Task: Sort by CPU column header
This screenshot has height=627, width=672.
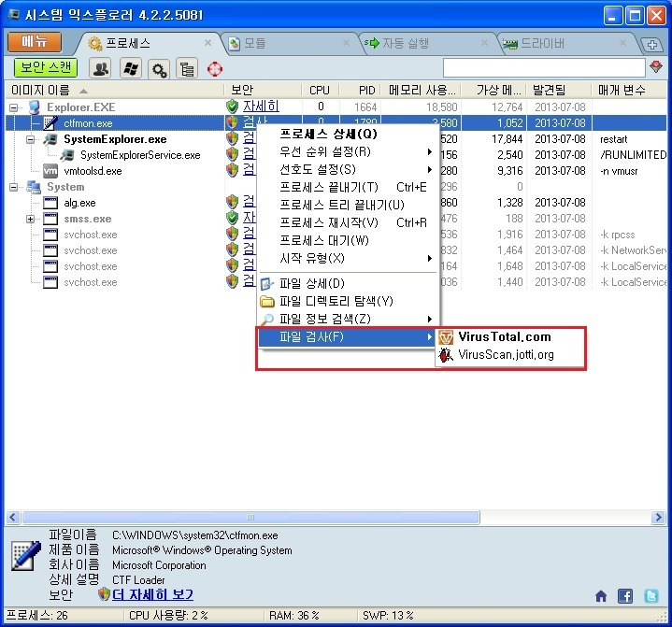Action: pos(320,90)
